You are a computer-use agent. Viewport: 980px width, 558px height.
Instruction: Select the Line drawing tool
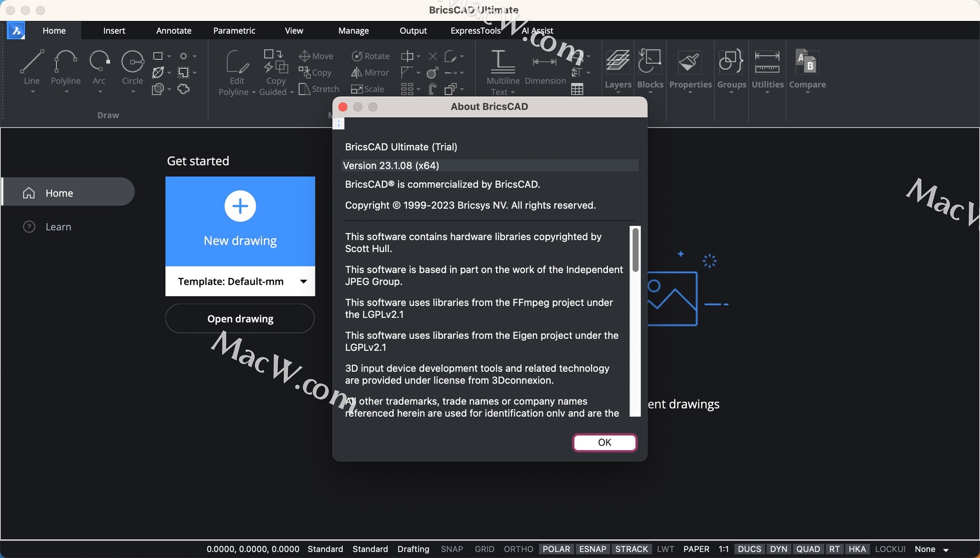tap(32, 67)
